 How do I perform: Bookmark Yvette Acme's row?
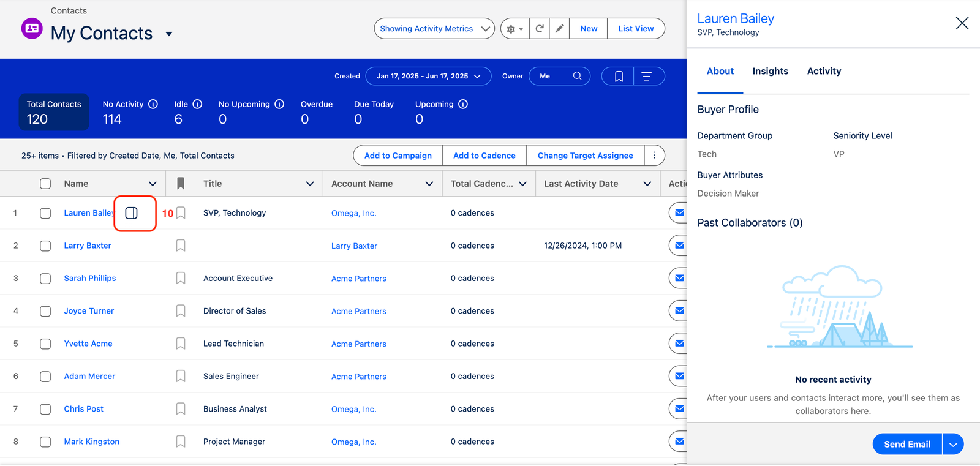pos(181,344)
